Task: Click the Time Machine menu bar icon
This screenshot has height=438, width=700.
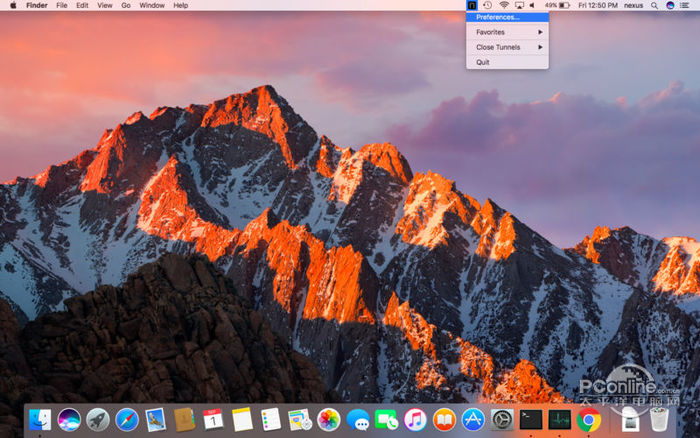Action: pyautogui.click(x=487, y=5)
